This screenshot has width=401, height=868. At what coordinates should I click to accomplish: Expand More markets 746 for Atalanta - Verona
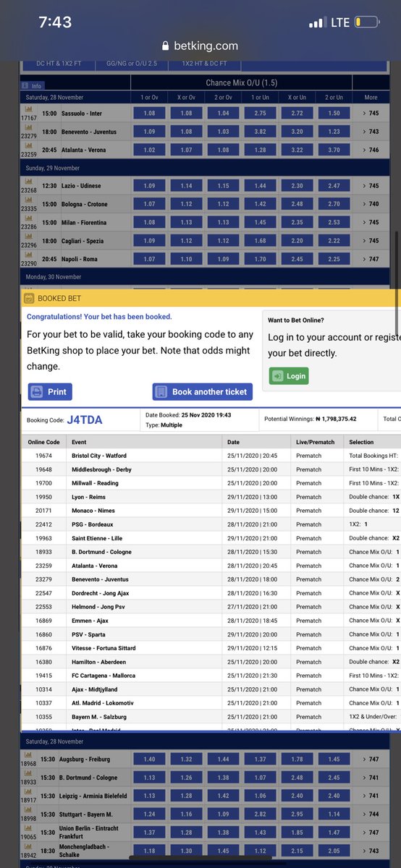coord(372,150)
